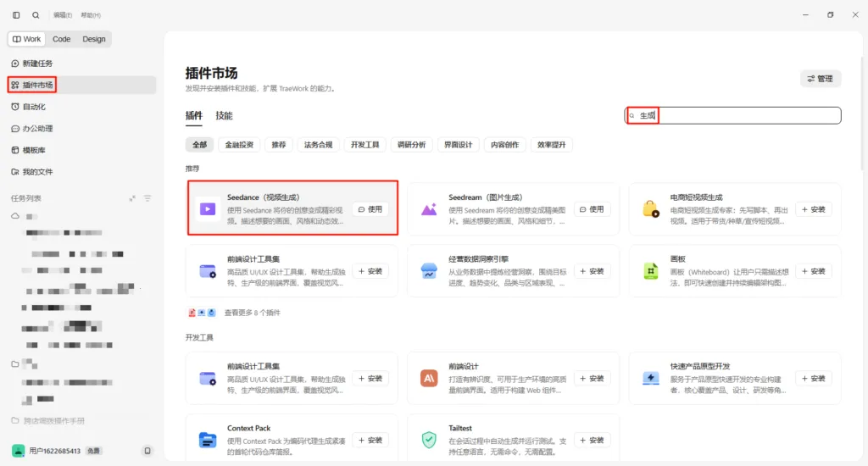Install the 画板 plugin
868x466 pixels.
pyautogui.click(x=813, y=271)
